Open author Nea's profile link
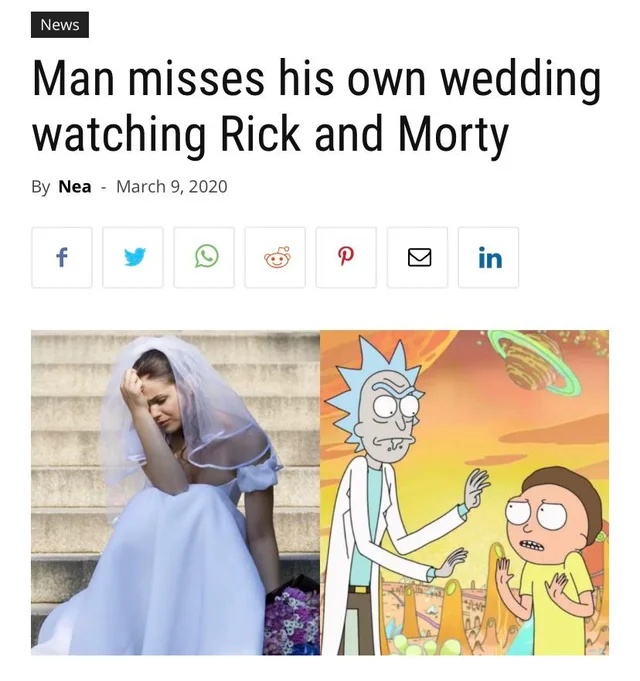Screen dimensions: 640x681 (x=75, y=186)
